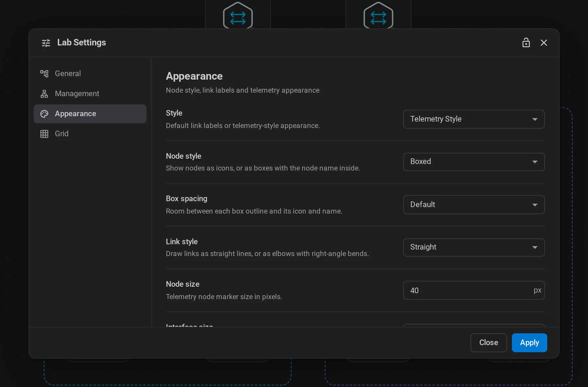Click the Close button

(488, 343)
